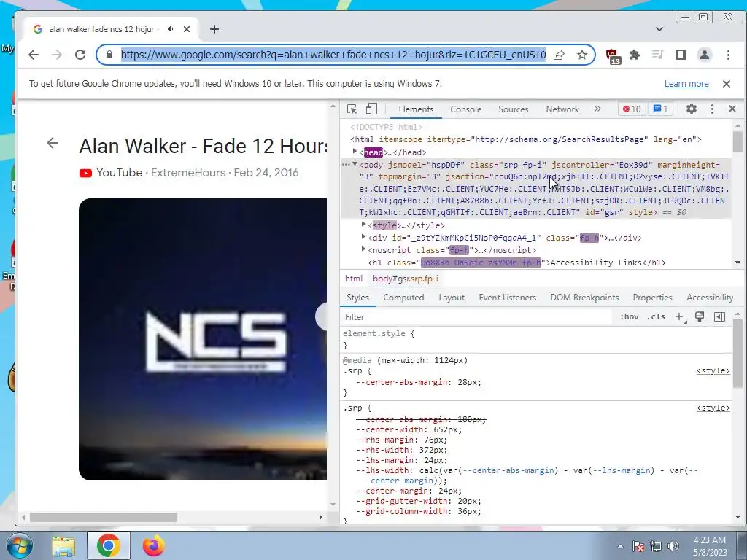The image size is (747, 560).
Task: Open Windows Explorer from the taskbar
Action: click(x=63, y=546)
